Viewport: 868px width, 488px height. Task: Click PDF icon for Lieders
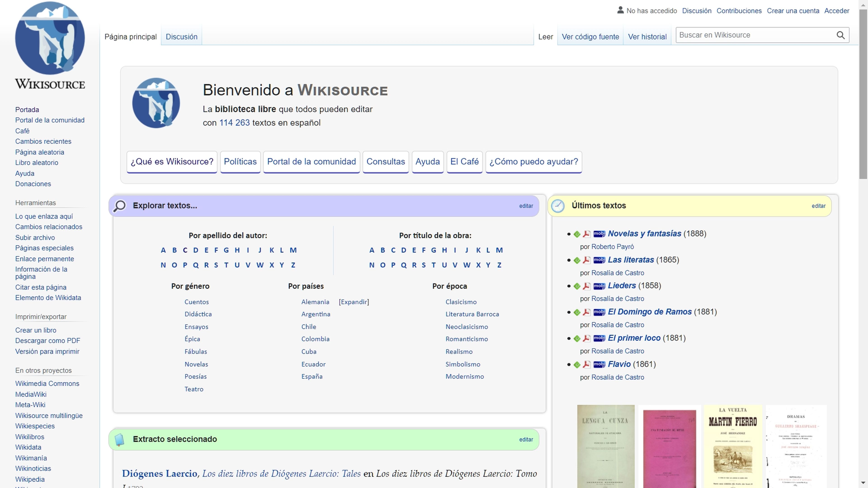(586, 286)
